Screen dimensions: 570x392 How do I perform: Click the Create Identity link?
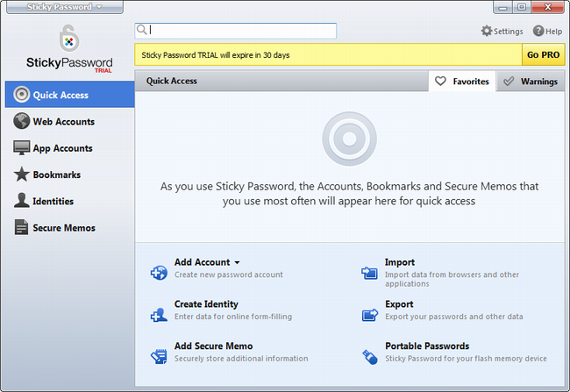(206, 304)
